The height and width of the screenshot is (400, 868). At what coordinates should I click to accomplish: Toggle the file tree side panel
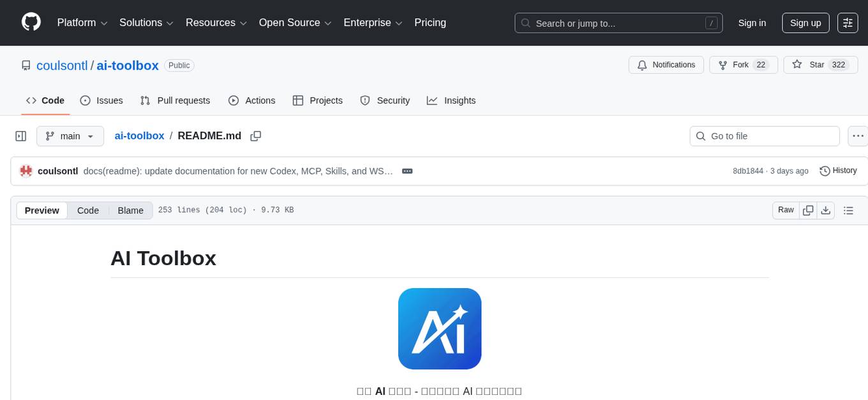coord(20,135)
